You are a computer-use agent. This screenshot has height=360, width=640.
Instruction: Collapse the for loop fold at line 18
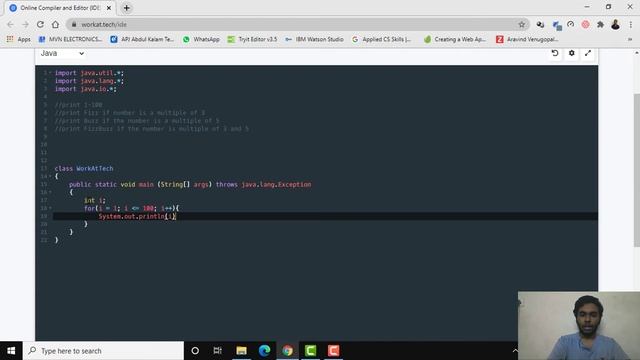[50, 208]
